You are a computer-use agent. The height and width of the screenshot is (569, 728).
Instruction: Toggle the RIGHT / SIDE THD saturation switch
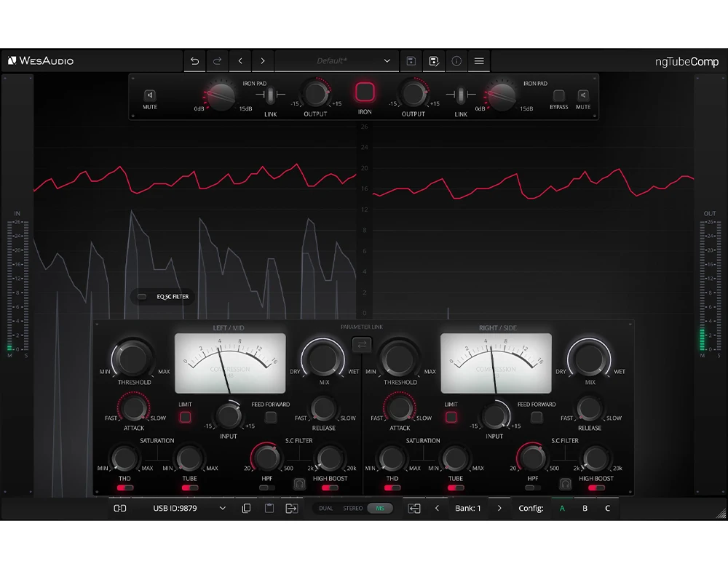click(x=392, y=488)
